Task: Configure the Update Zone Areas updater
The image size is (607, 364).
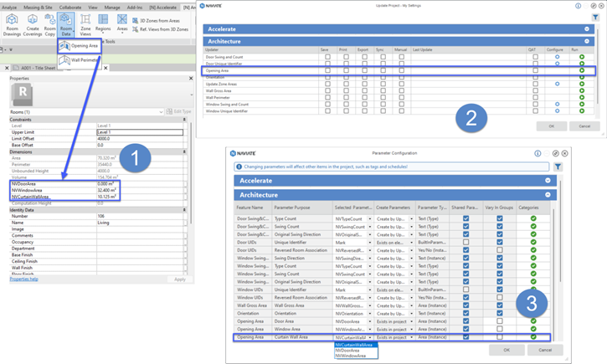Action: point(557,84)
